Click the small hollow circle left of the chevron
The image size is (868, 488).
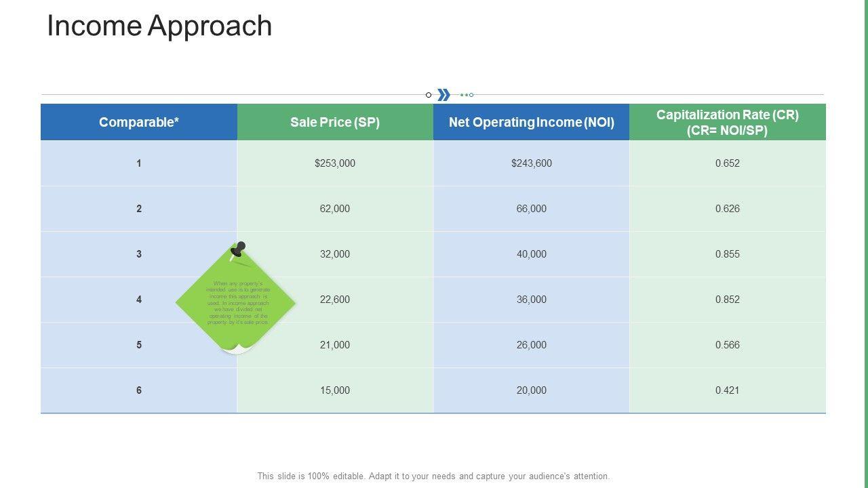tap(429, 95)
